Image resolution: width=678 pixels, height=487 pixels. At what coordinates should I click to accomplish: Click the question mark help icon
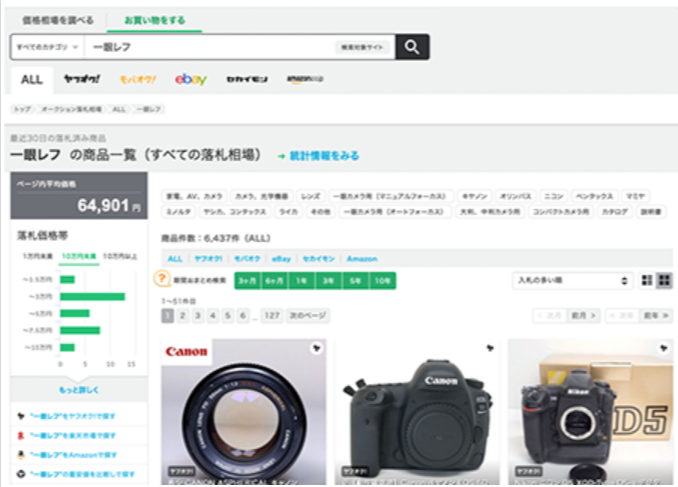pos(162,281)
